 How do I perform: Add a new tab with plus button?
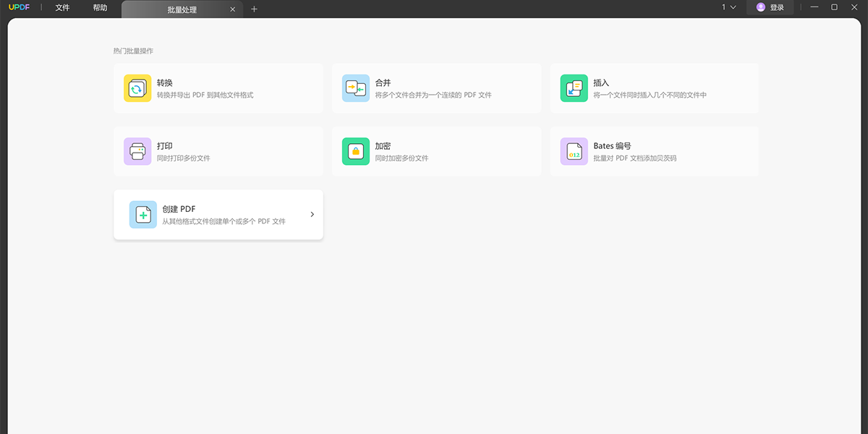(254, 9)
